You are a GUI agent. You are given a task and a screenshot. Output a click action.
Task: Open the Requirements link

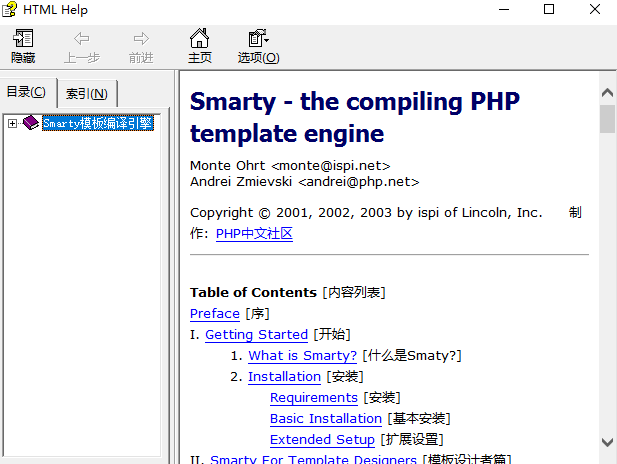[313, 398]
